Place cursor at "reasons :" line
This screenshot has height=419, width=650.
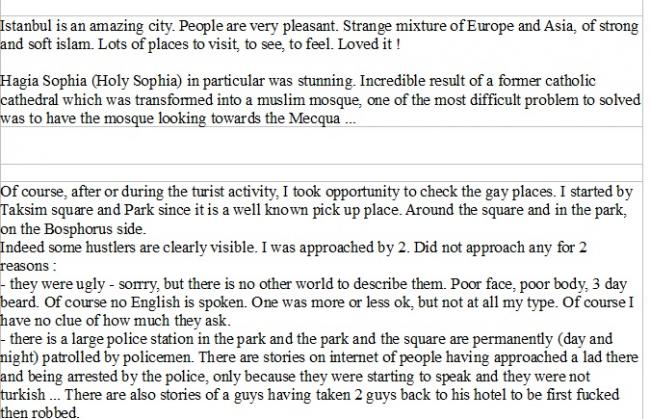[28, 266]
